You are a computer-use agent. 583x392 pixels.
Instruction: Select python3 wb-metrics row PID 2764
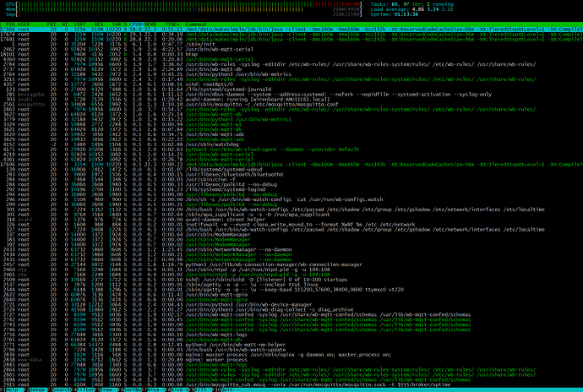[291, 74]
